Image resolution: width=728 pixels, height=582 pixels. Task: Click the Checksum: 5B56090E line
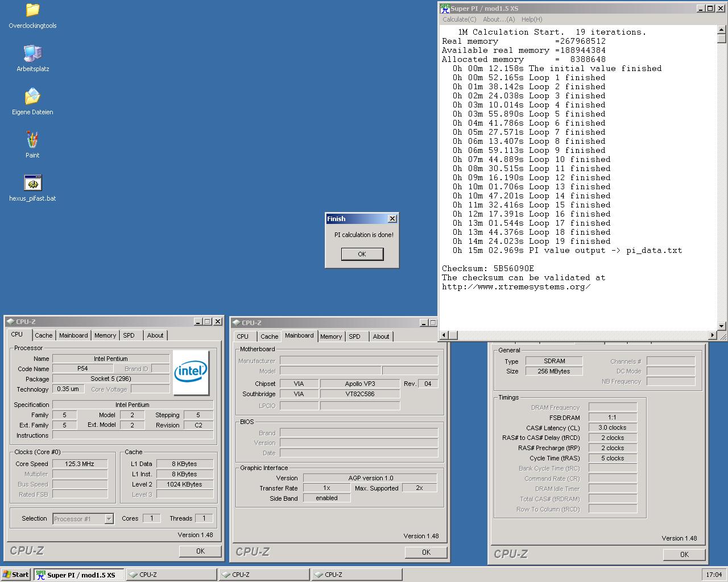point(488,268)
